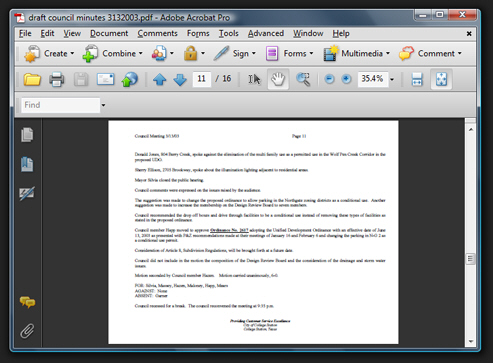Close the document with menu bar X

(469, 34)
